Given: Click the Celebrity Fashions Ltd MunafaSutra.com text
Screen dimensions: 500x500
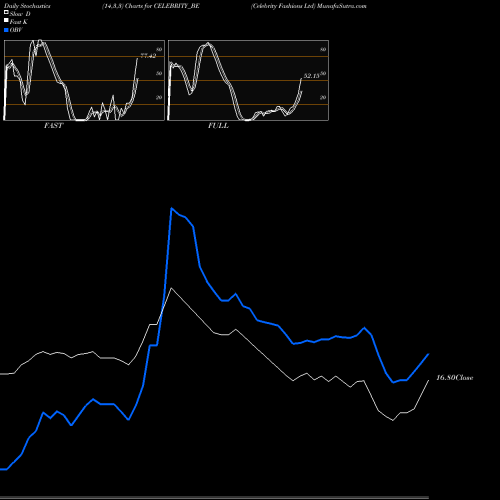Looking at the screenshot, I should pos(309,6).
